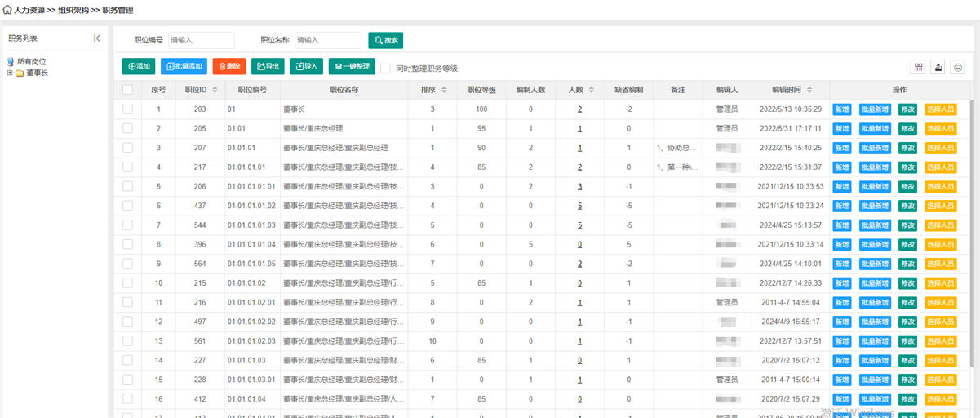Toggle 同时整理职务等级 checkbox

386,69
